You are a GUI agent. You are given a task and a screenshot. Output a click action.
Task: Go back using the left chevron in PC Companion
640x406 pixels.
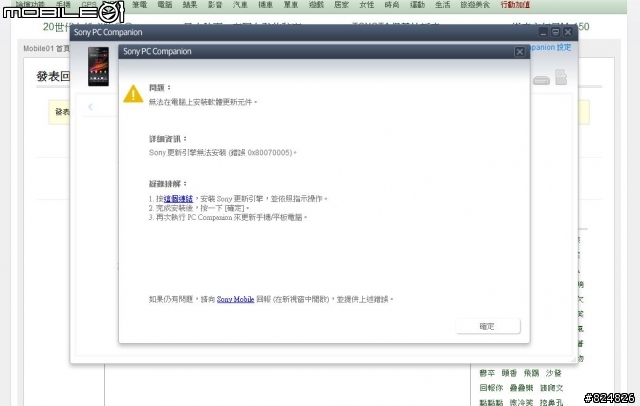point(90,107)
